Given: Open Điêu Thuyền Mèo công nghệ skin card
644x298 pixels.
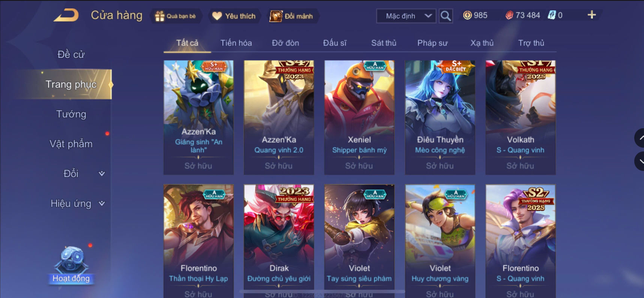Looking at the screenshot, I should pos(440,117).
